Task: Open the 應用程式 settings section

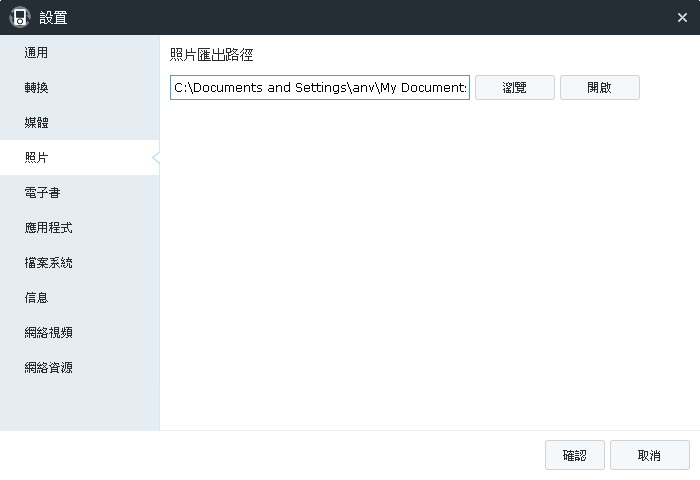Action: 48,228
